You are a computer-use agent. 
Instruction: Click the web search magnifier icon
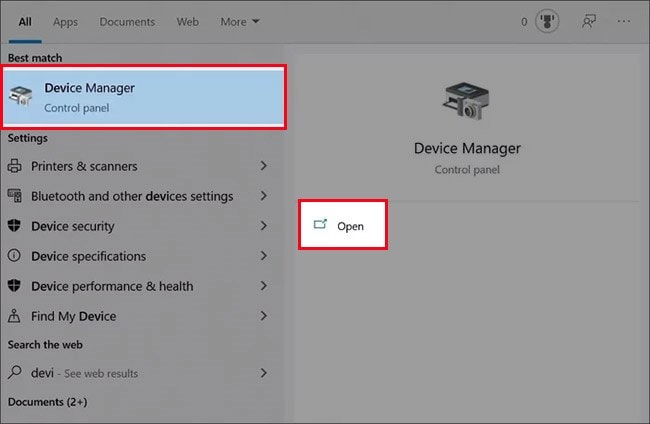pos(15,373)
